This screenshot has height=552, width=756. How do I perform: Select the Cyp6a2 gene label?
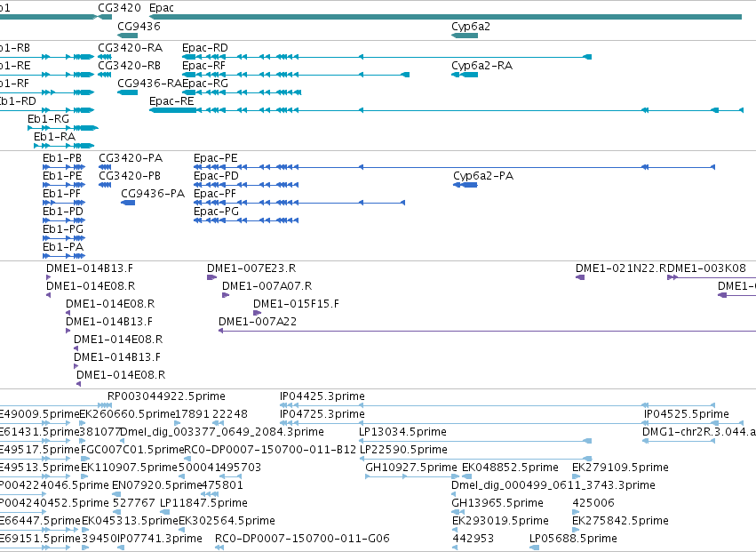tap(471, 26)
